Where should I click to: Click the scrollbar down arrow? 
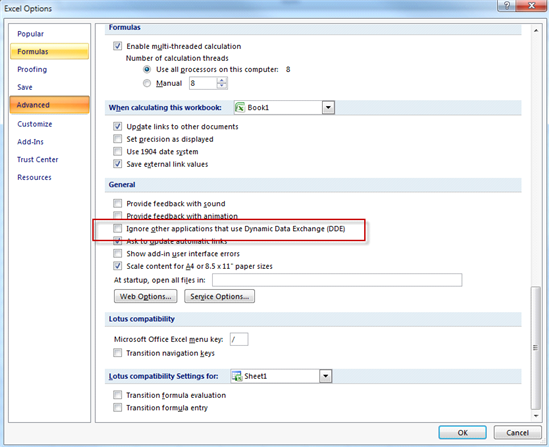click(536, 415)
